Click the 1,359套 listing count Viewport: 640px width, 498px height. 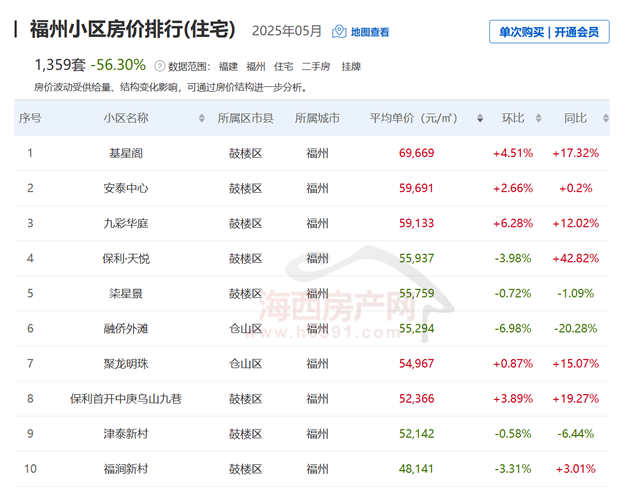click(60, 65)
